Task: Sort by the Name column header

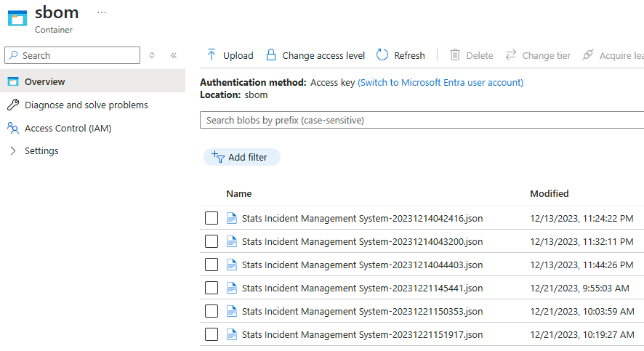Action: 239,194
